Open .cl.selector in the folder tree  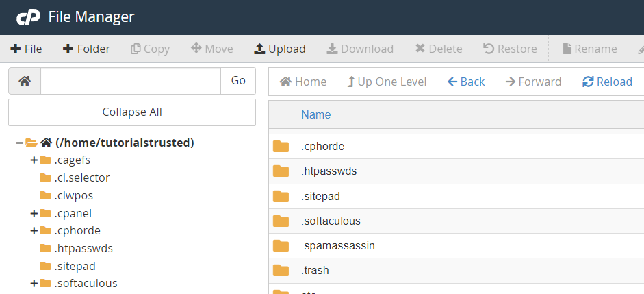tap(81, 177)
